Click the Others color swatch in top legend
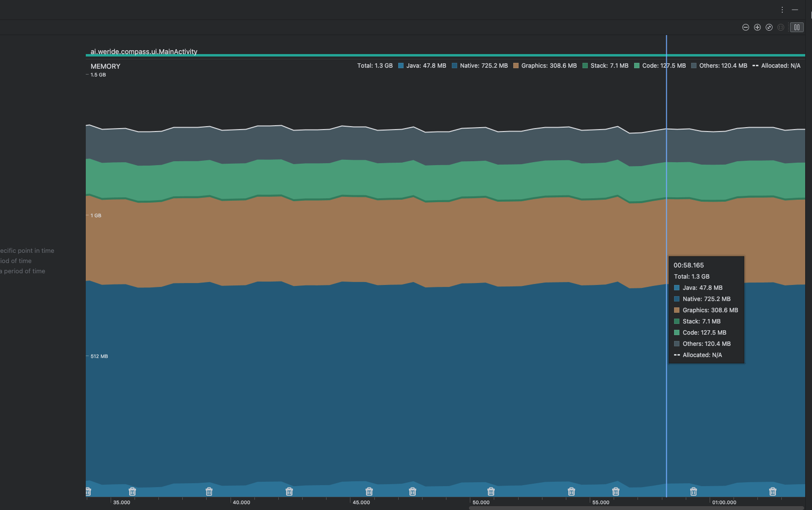 click(694, 66)
